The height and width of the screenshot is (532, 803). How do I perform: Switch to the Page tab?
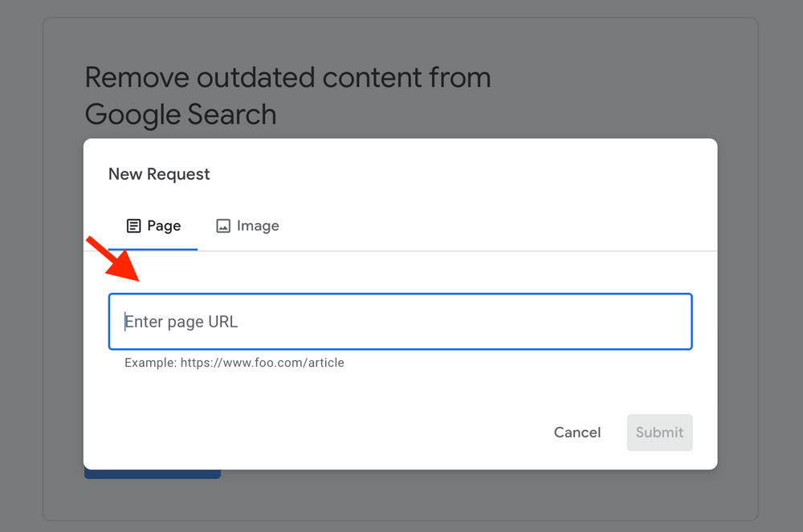[154, 225]
